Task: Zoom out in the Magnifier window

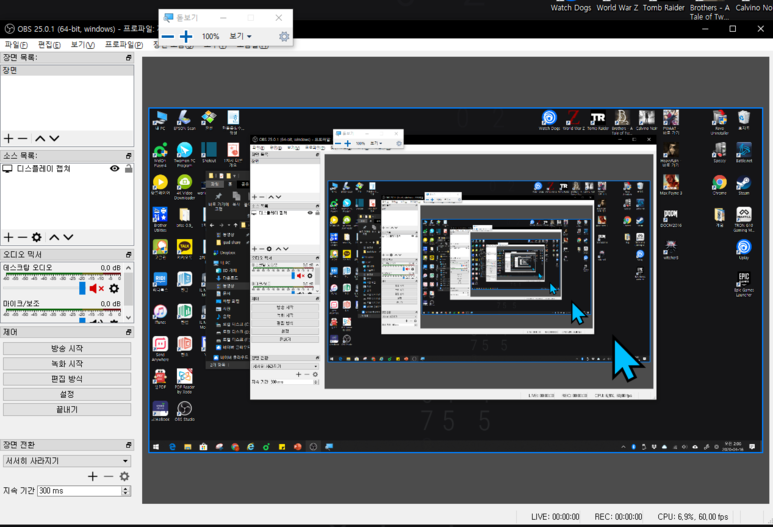Action: click(x=168, y=36)
